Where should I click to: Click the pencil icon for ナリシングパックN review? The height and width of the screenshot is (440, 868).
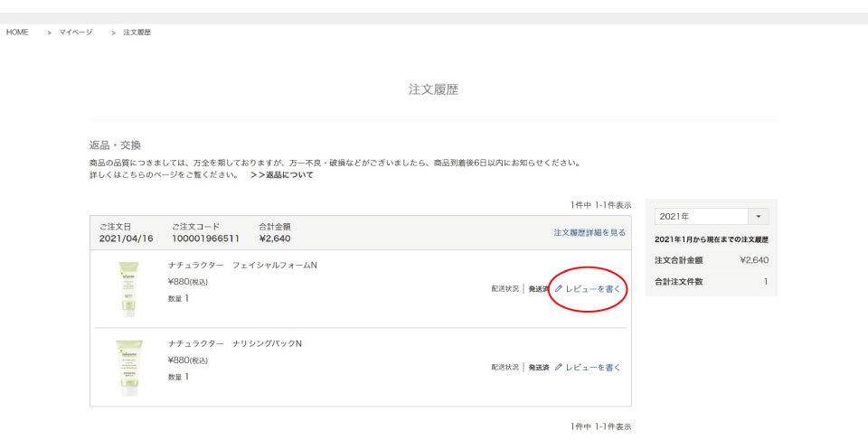(559, 368)
